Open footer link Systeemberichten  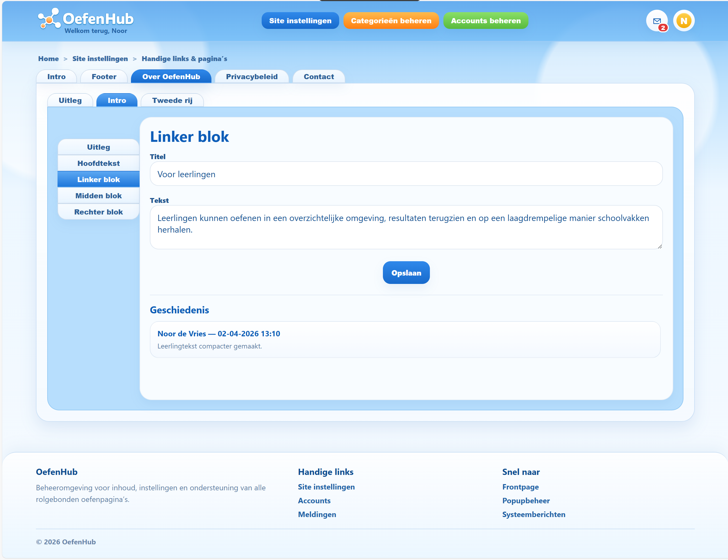coord(534,514)
